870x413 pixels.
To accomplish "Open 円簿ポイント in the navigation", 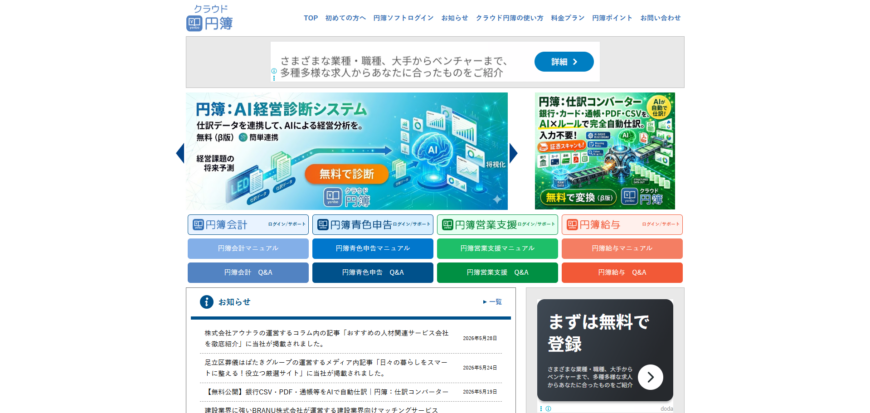I will (612, 18).
